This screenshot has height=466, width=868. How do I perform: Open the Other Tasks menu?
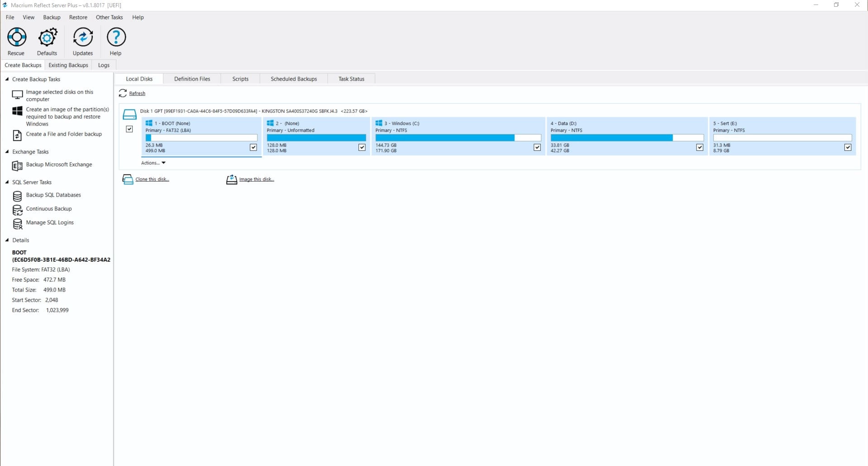[x=109, y=17]
